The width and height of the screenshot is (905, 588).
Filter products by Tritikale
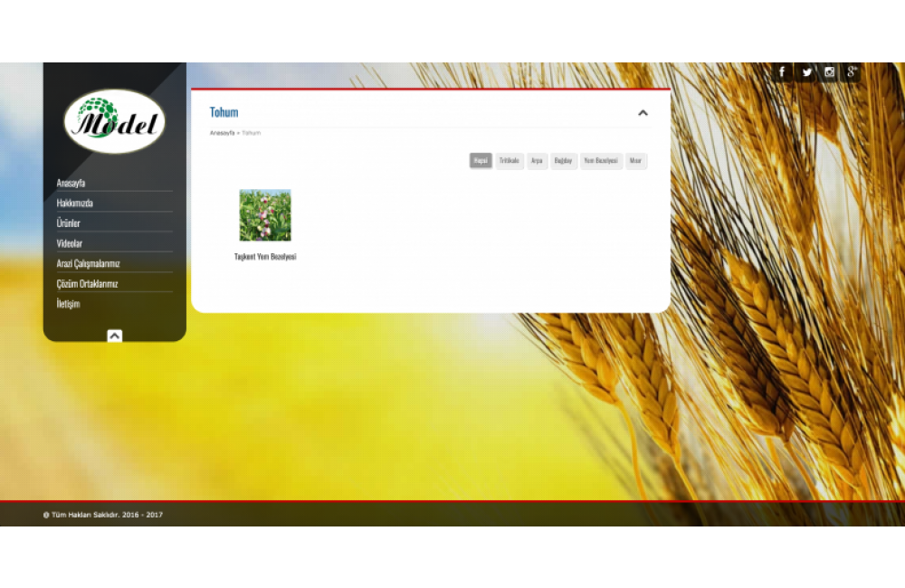[x=510, y=161]
